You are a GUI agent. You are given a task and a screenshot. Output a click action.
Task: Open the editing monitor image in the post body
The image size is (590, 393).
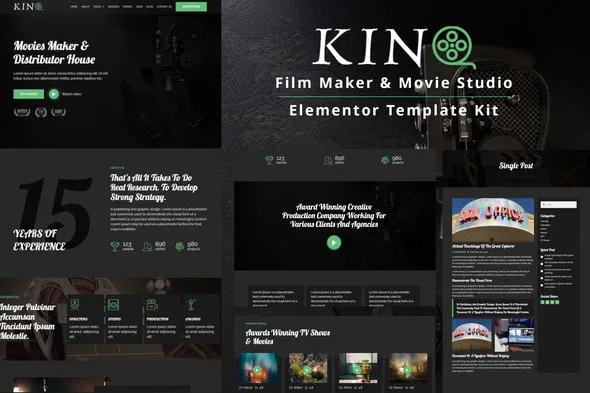coord(514,335)
